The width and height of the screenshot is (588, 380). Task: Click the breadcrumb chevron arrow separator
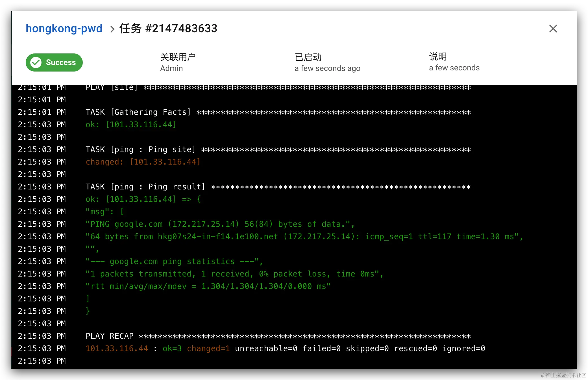pos(112,29)
